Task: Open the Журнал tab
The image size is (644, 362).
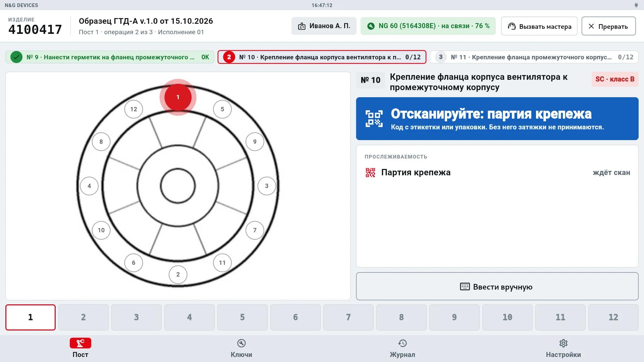Action: coord(402,349)
